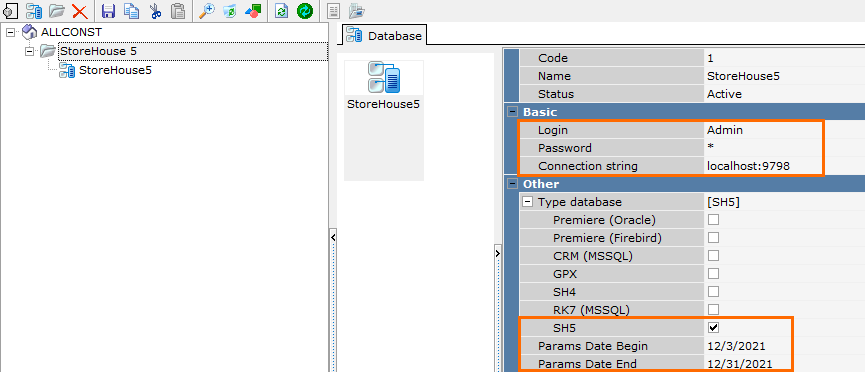Collapse the Basic properties section

click(x=512, y=112)
